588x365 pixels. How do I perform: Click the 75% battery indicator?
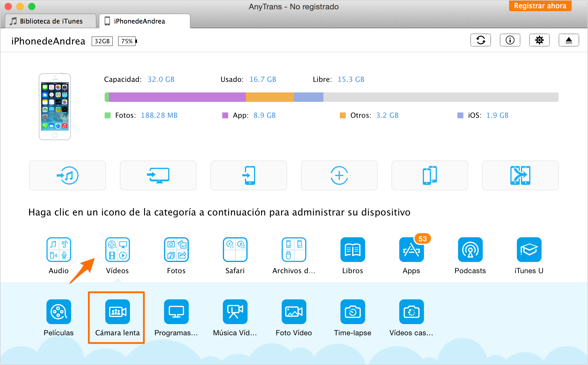127,41
